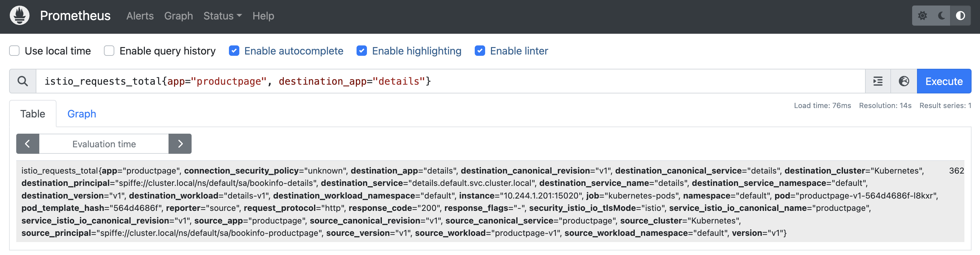Image resolution: width=980 pixels, height=255 pixels.
Task: Click the Prometheus flame logo
Action: coord(19,16)
